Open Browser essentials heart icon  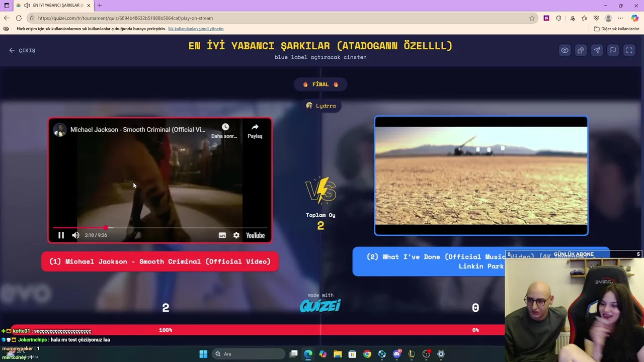tap(596, 18)
